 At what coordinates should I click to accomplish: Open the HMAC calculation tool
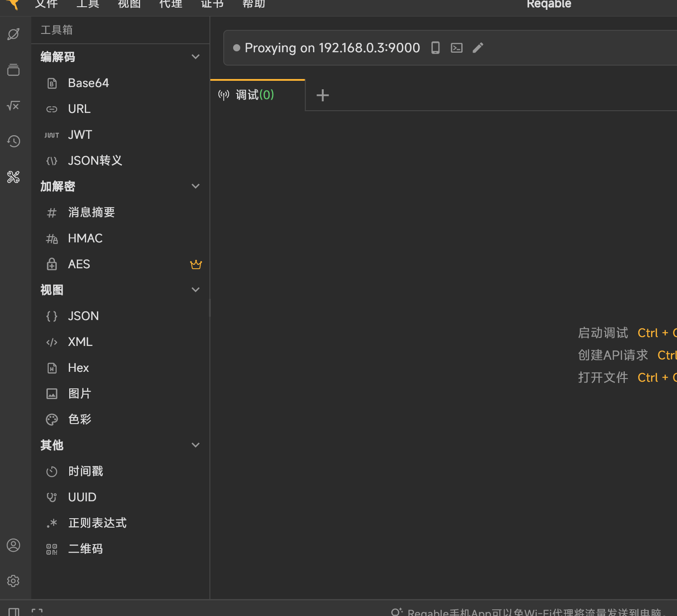coord(85,238)
